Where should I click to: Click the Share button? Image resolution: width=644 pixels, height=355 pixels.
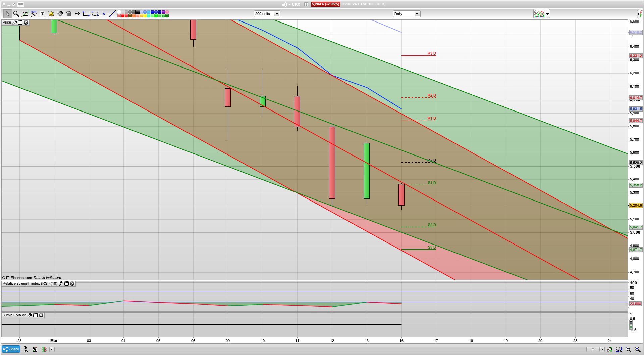11,349
